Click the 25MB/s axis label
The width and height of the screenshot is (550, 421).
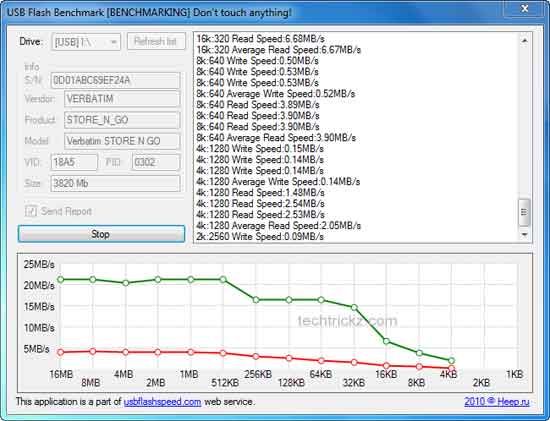point(39,265)
